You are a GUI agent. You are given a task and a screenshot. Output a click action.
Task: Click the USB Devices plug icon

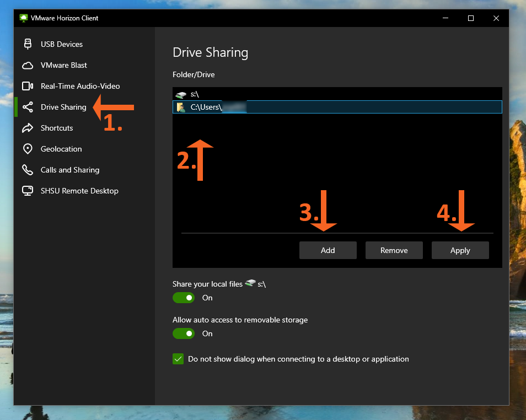point(28,44)
